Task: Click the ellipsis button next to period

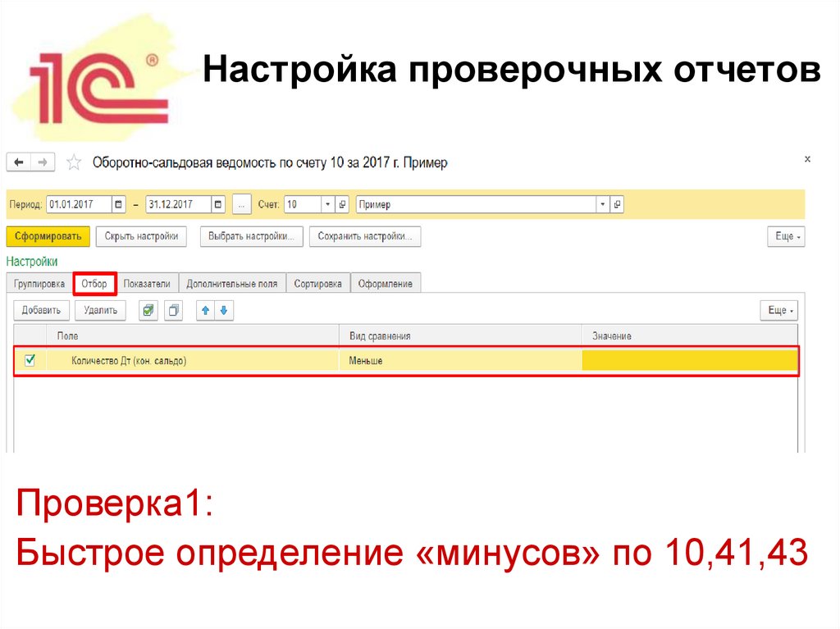Action: point(241,203)
